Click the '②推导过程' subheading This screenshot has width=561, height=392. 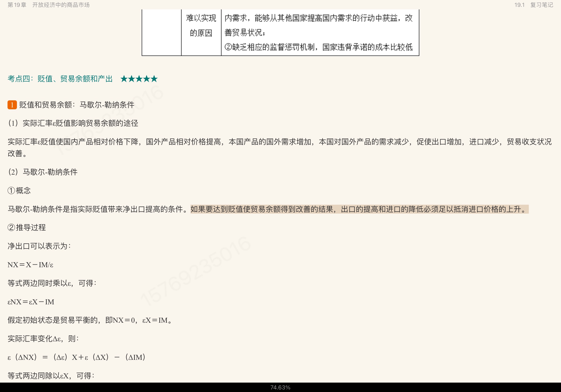click(27, 227)
